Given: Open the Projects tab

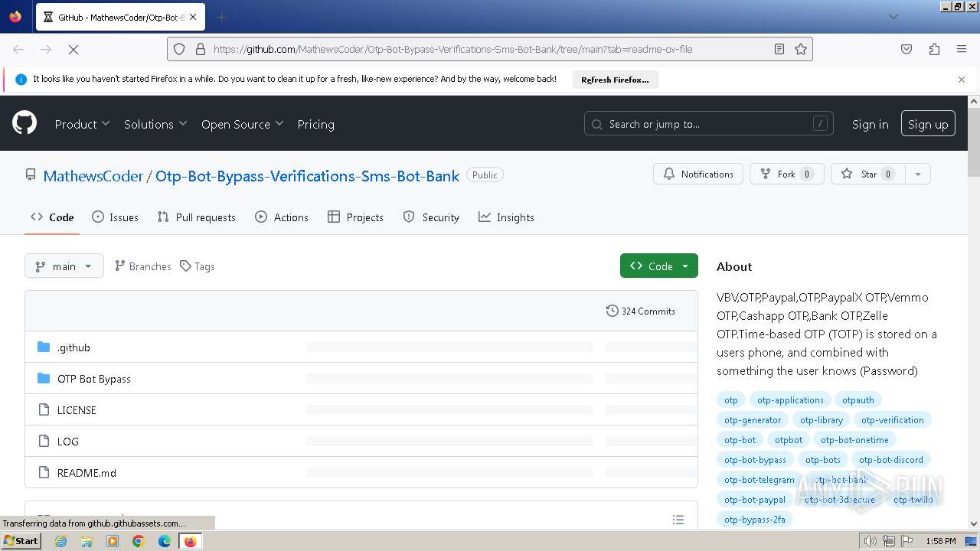Looking at the screenshot, I should [355, 217].
